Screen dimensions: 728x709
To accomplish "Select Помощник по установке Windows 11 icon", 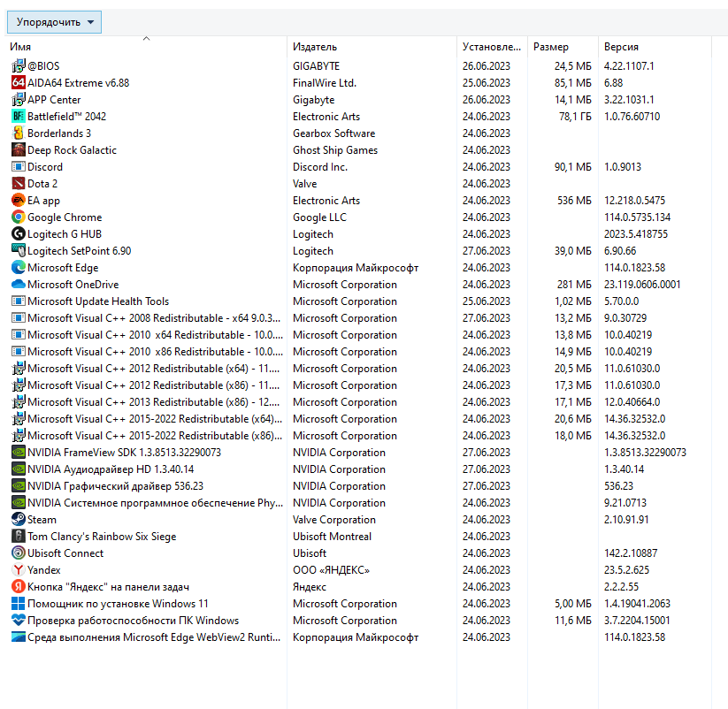I will (18, 604).
